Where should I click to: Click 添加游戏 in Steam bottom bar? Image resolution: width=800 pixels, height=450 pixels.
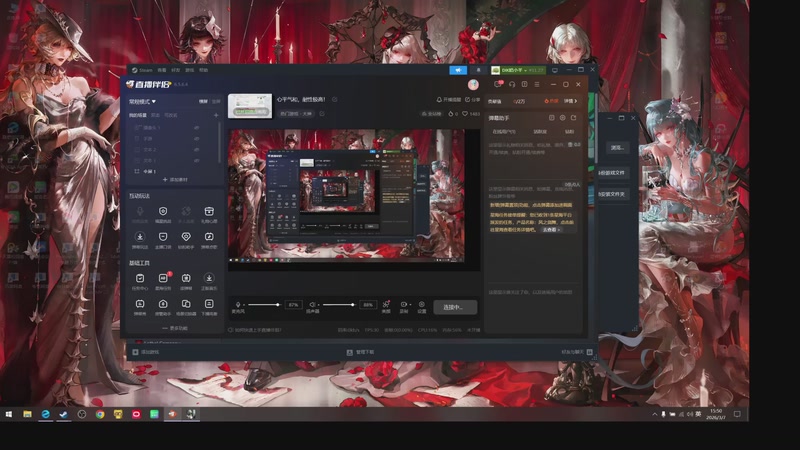pyautogui.click(x=146, y=352)
